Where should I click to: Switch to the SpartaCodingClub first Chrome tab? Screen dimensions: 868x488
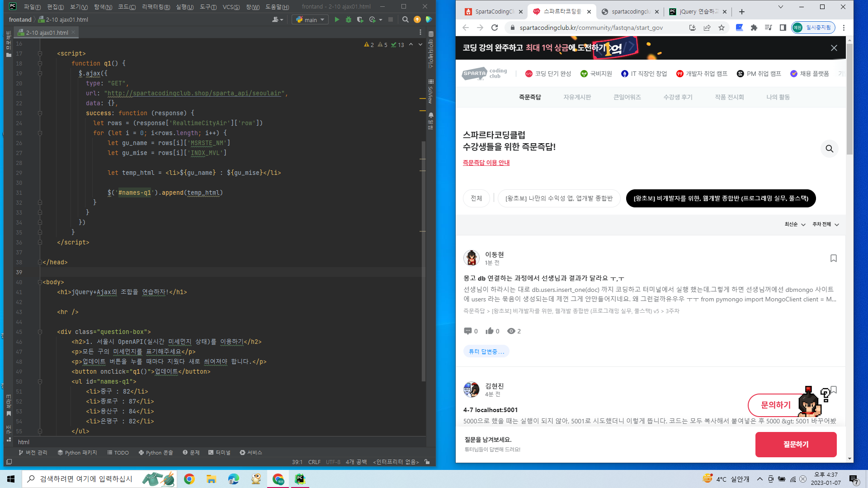point(494,12)
